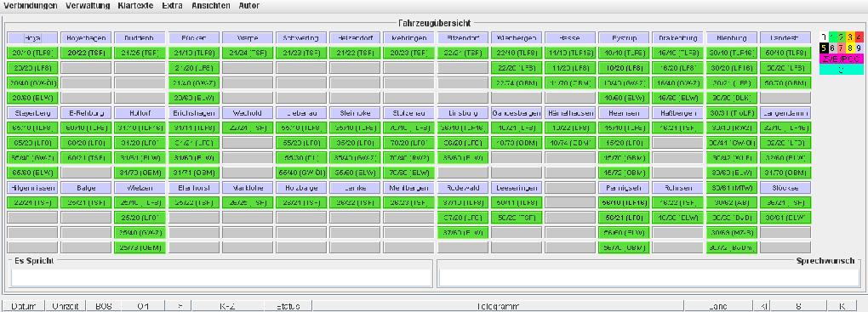Select vehicle 16/60 (ELW) under Drakenburg
Viewport: 868px width, 312px height.
point(677,98)
